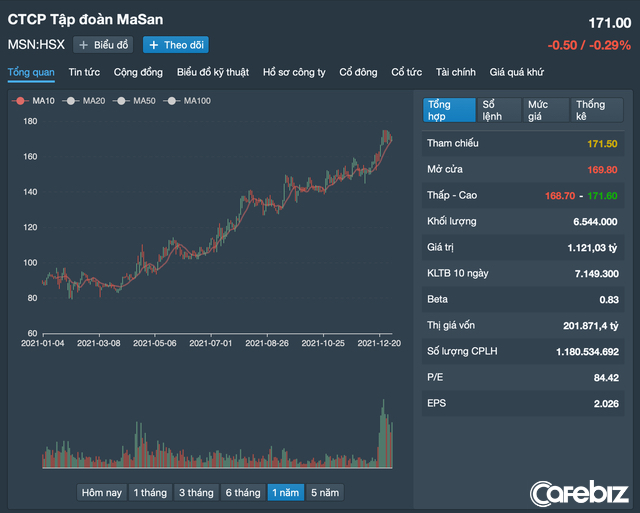The image size is (640, 513).
Task: Toggle the MA20 legend marker
Action: (71, 101)
